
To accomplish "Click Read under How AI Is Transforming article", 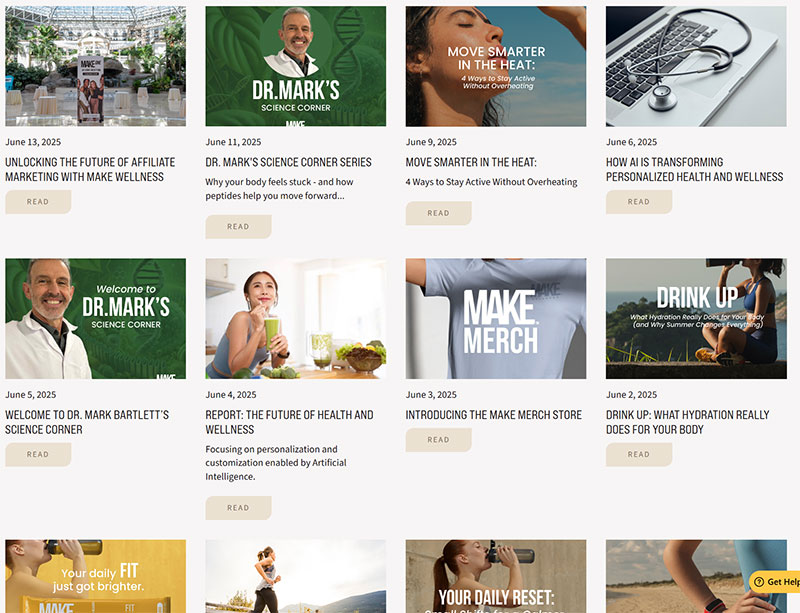I will click(x=639, y=202).
